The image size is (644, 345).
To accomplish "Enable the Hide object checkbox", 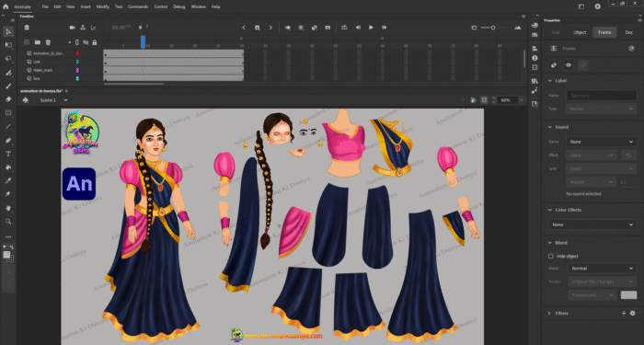I will (551, 257).
